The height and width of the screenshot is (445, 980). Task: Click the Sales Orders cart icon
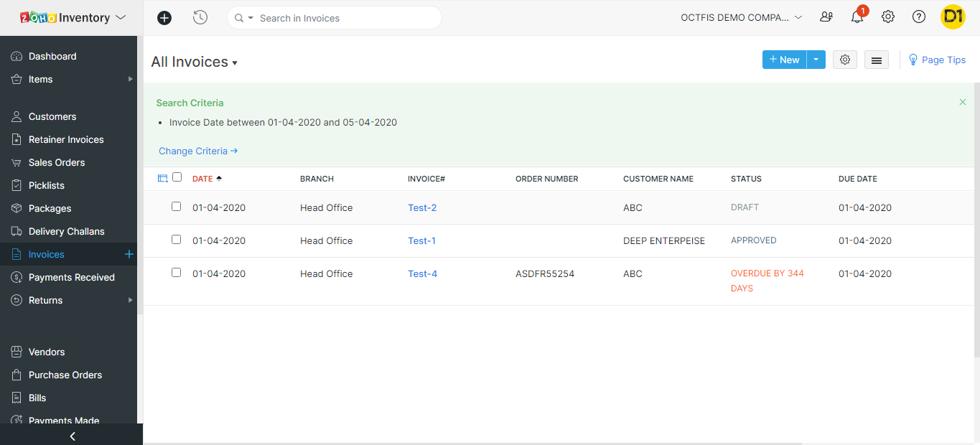(17, 162)
